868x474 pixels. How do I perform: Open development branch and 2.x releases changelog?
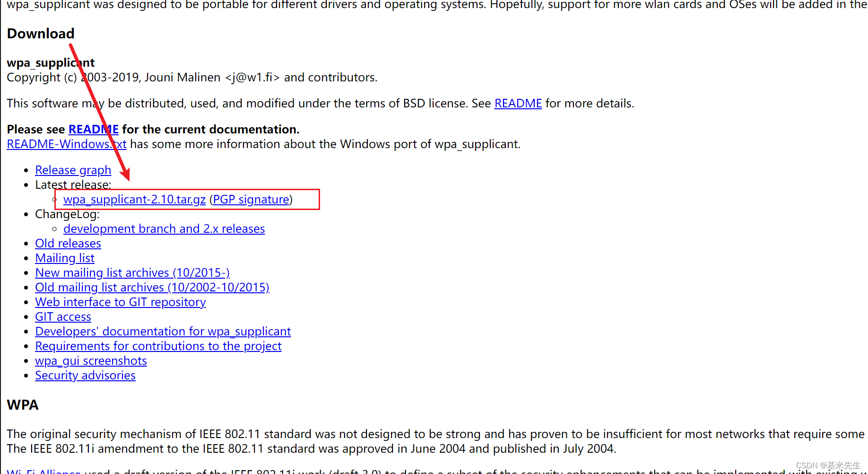point(164,228)
